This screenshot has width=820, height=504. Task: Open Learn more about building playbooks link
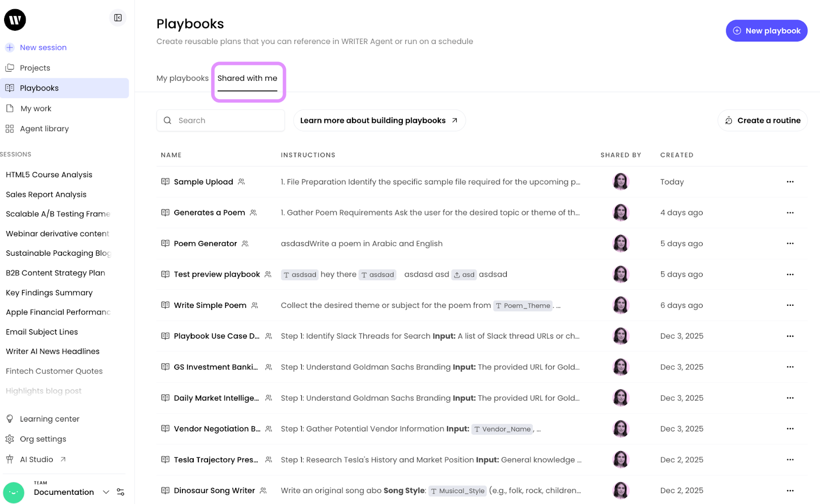coord(379,120)
